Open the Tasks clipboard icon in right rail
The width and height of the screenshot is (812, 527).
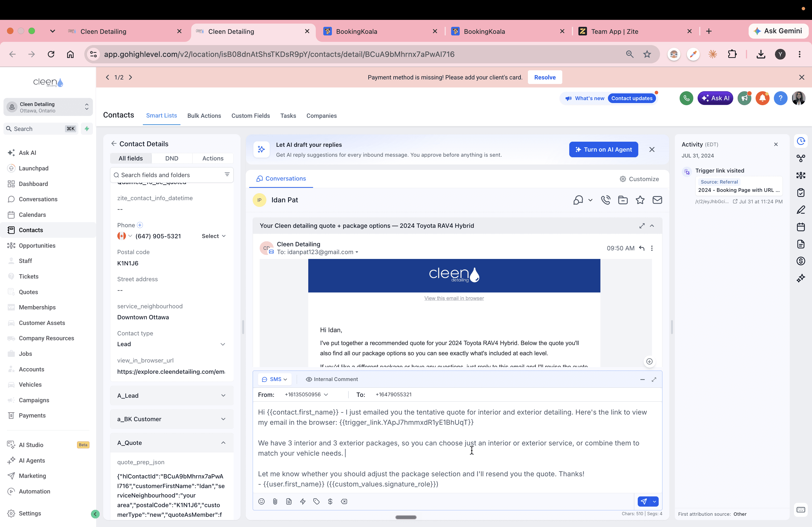pos(801,193)
